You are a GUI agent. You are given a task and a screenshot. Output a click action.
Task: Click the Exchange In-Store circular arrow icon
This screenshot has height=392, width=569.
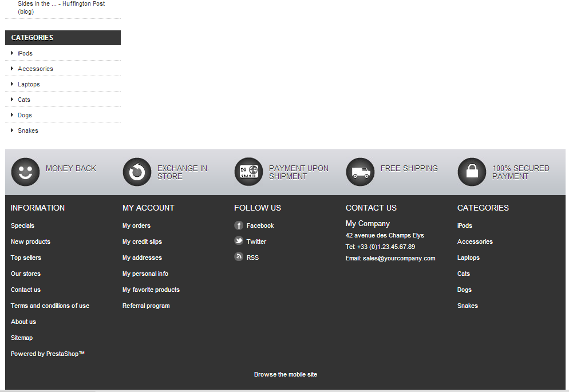[x=137, y=172]
